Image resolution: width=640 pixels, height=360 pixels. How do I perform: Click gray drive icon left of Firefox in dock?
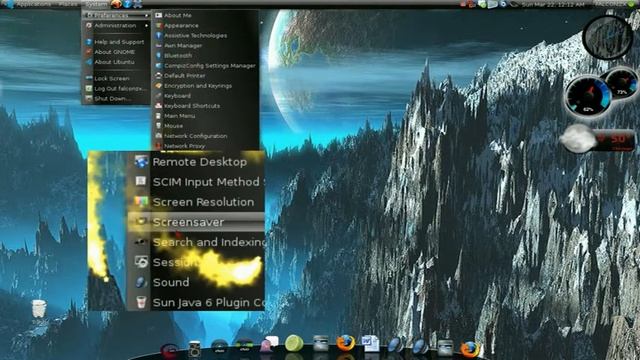click(x=320, y=344)
